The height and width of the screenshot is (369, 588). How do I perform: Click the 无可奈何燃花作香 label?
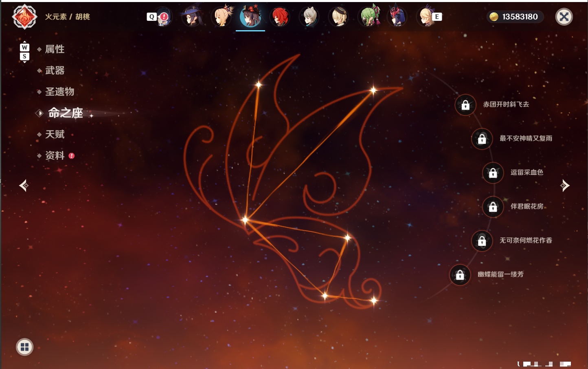click(x=526, y=241)
